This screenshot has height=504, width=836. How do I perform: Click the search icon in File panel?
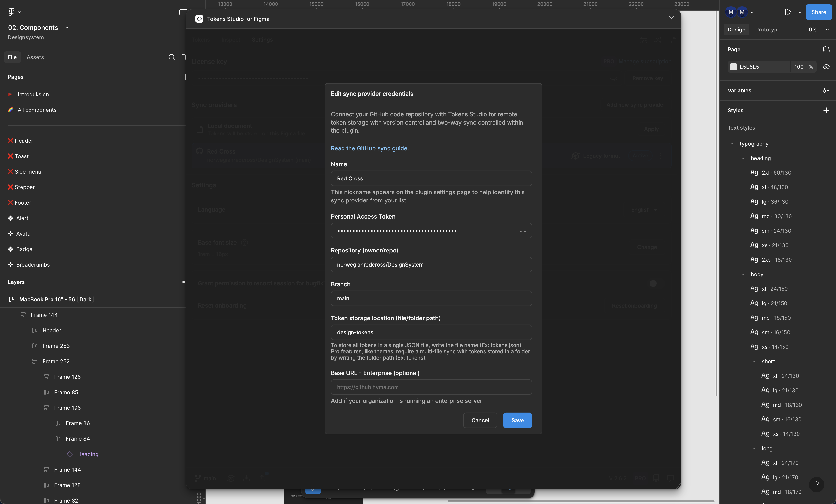[172, 57]
